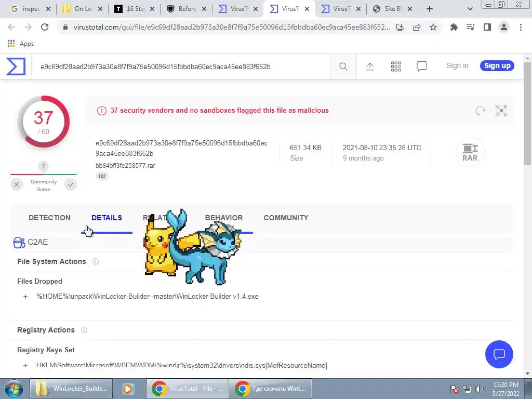Click the VirusTotal upload file icon
The height and width of the screenshot is (399, 532).
point(370,66)
